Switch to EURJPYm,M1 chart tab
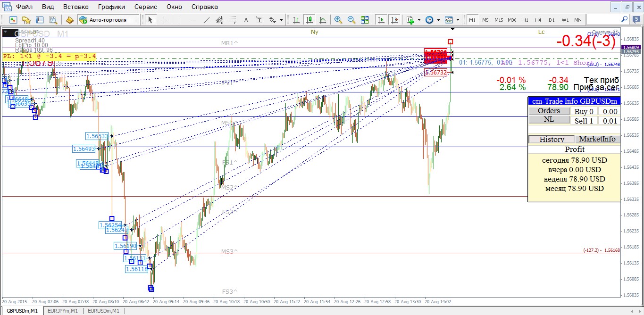 point(63,311)
